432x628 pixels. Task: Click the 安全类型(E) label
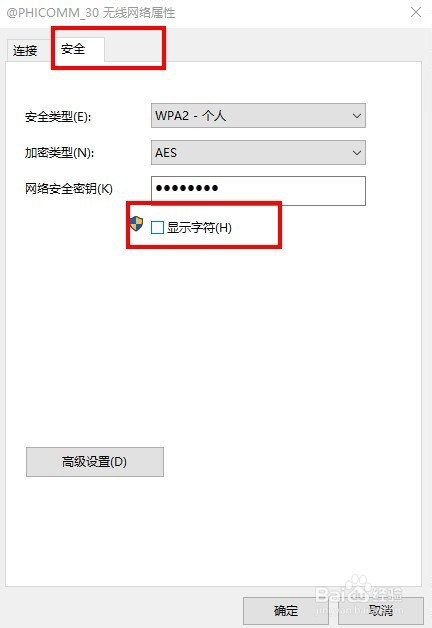coord(58,117)
